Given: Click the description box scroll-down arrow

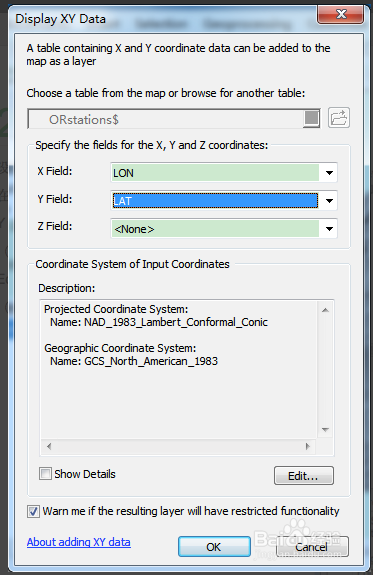Looking at the screenshot, I should (325, 429).
